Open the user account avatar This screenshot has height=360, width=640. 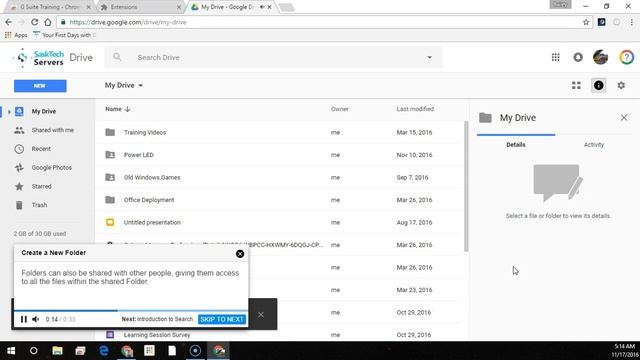click(x=600, y=58)
